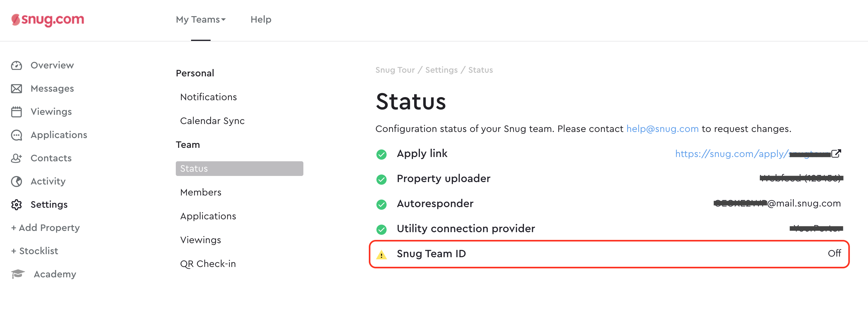Open QR Check-in settings

pos(208,264)
